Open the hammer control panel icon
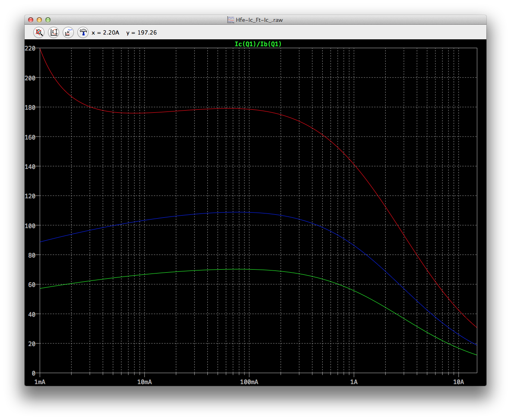The image size is (511, 420). click(83, 32)
